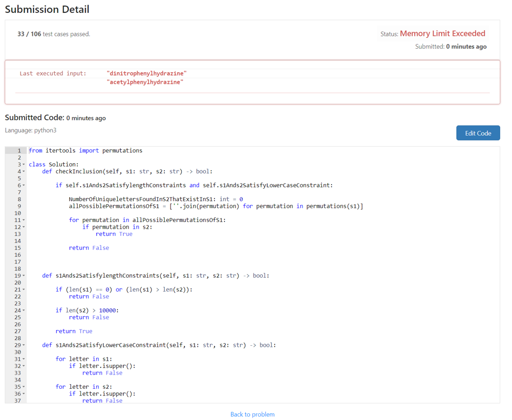
Task: Click the "def checkInclusion" code line
Action: (x=127, y=171)
